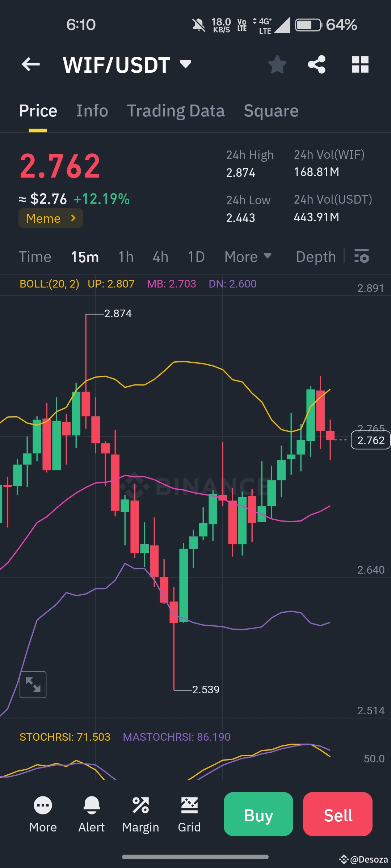
Task: Open the chart settings icon next to Depth
Action: pos(361,256)
